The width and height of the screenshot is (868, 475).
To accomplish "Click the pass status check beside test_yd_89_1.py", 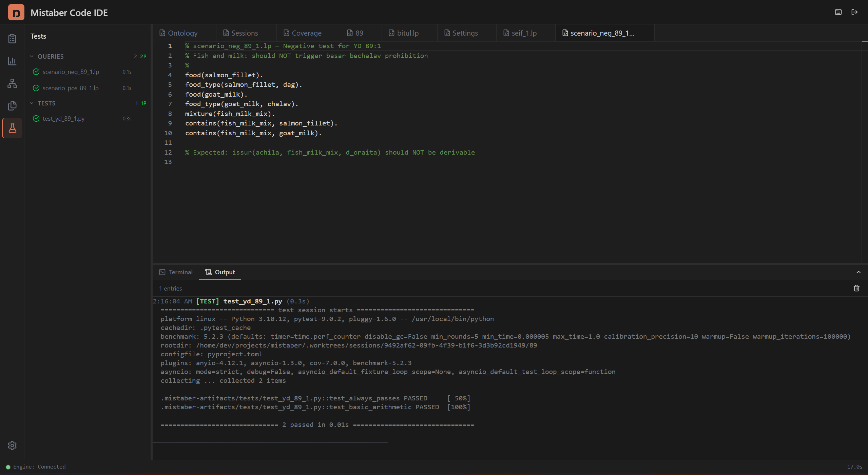I will click(36, 118).
